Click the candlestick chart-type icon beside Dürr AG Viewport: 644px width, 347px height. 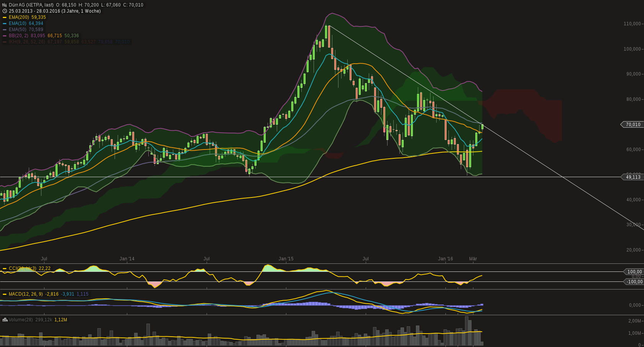5,5
